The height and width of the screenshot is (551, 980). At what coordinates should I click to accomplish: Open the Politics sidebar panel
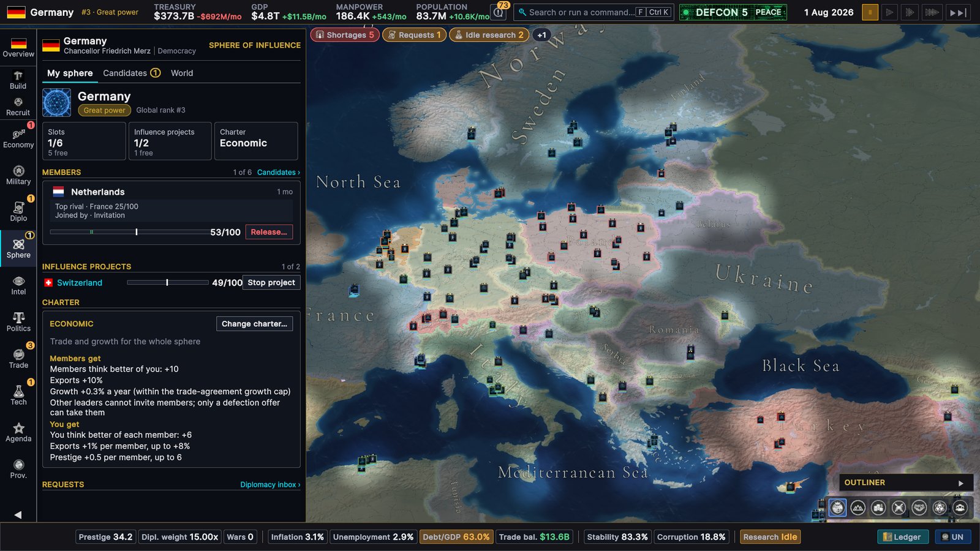(18, 322)
